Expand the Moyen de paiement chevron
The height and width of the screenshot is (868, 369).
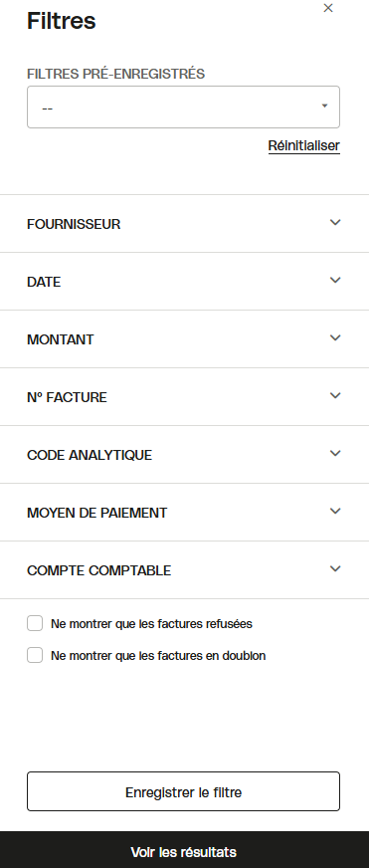335,511
